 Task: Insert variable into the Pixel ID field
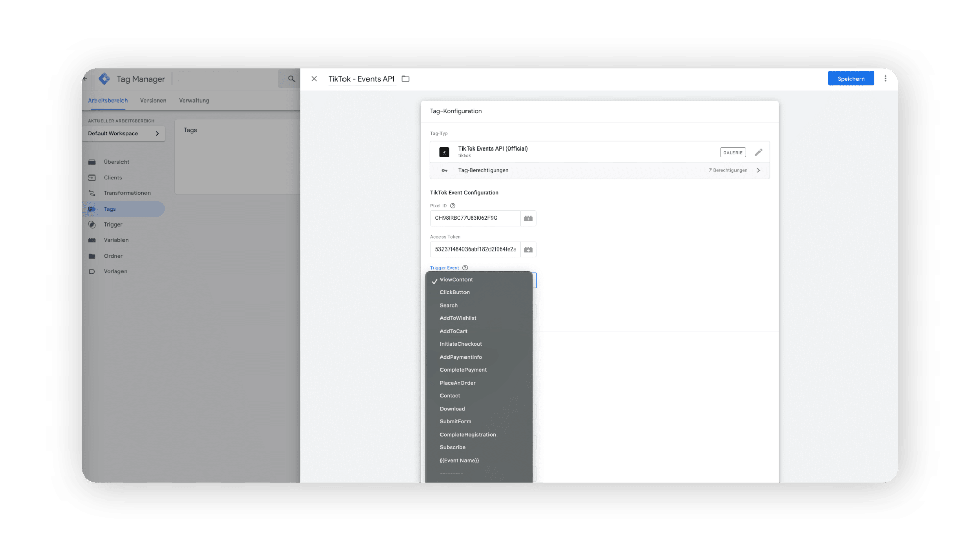tap(528, 218)
